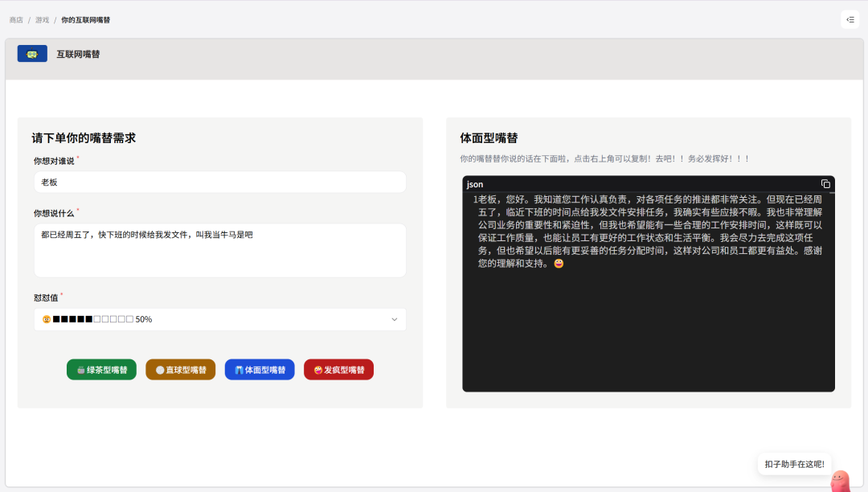The width and height of the screenshot is (868, 492).
Task: Click the 互联网嘴替 app logo icon
Action: pyautogui.click(x=32, y=54)
